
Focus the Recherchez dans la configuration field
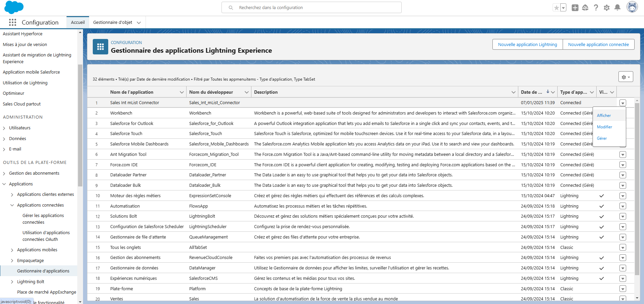point(312,7)
